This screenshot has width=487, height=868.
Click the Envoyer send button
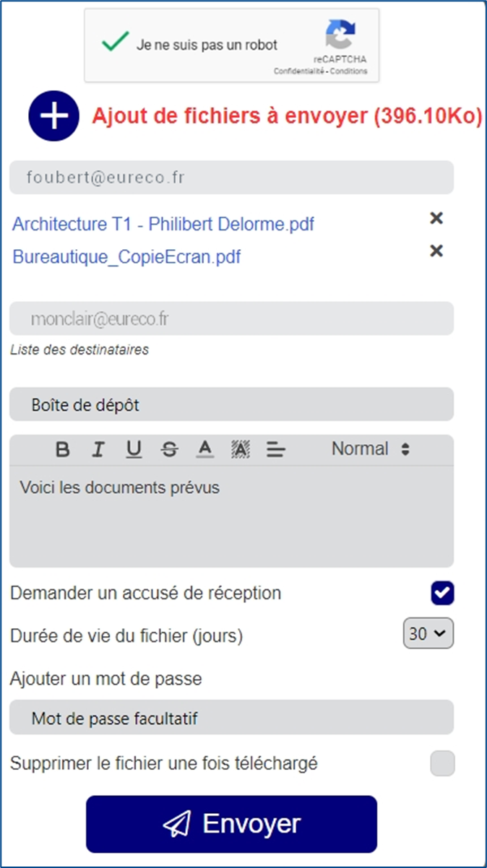231,824
